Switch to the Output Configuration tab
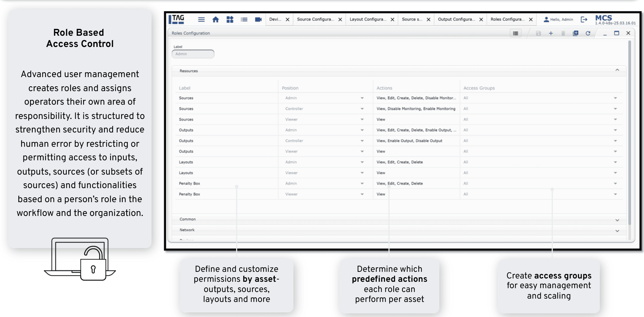Screen dimensions: 644x317 coord(456,19)
